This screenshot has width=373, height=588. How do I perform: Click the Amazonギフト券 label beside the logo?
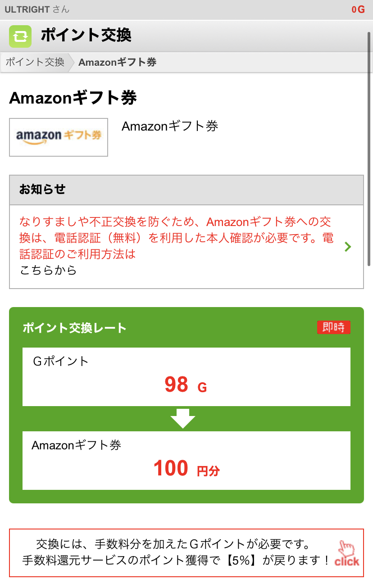[170, 126]
